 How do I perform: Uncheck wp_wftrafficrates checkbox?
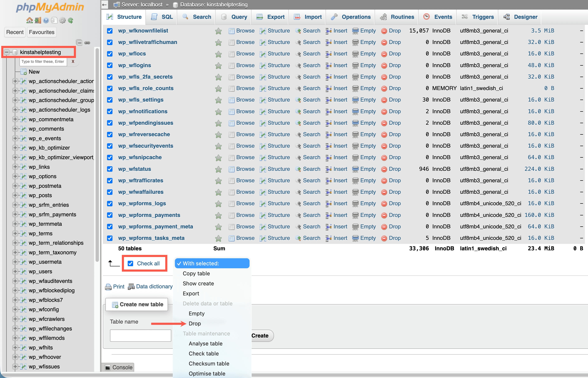tap(110, 181)
